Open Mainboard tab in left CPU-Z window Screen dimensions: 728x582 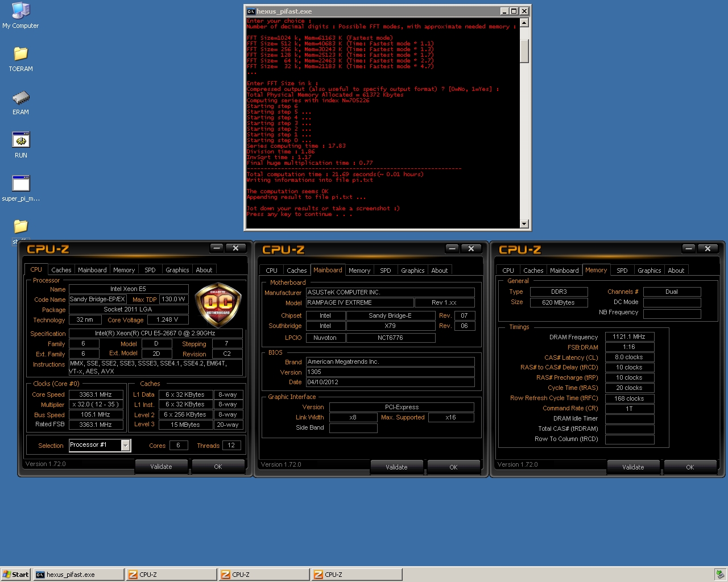[92, 270]
